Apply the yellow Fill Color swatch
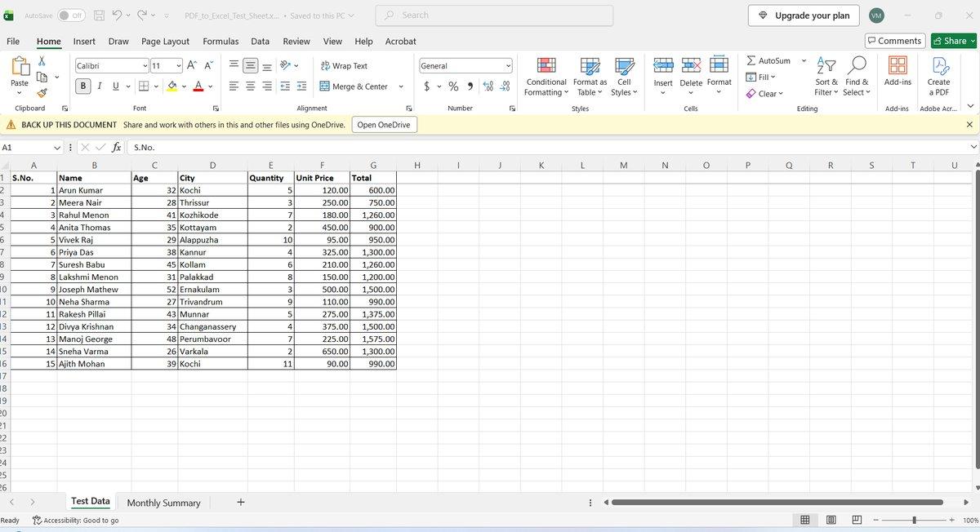 [172, 86]
